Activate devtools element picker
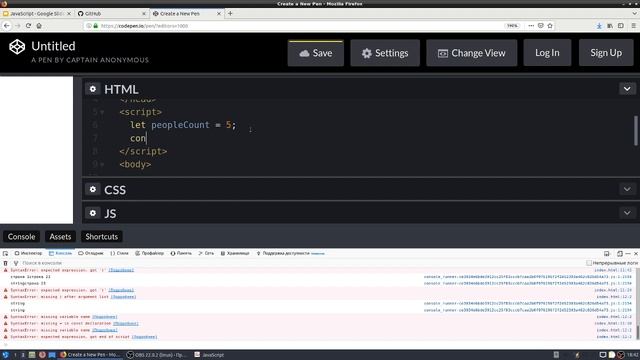Image resolution: width=640 pixels, height=360 pixels. [5, 253]
